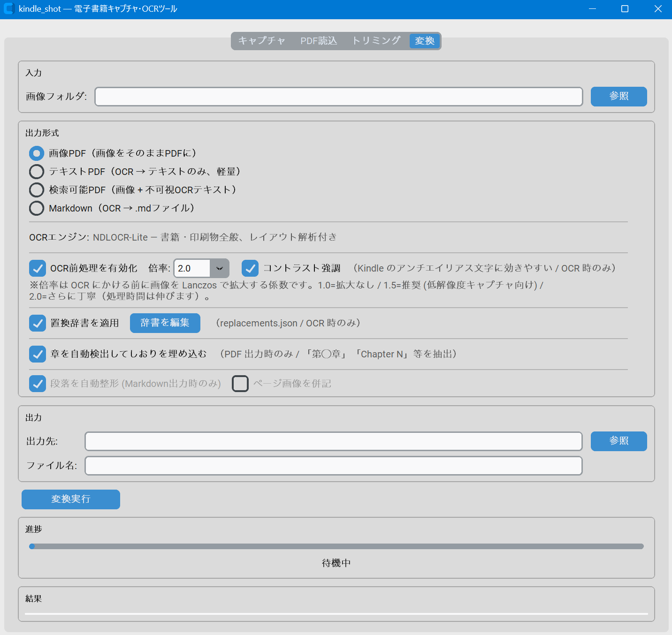Choose テキストPDF output format
Screen dimensions: 672x635
click(37, 172)
